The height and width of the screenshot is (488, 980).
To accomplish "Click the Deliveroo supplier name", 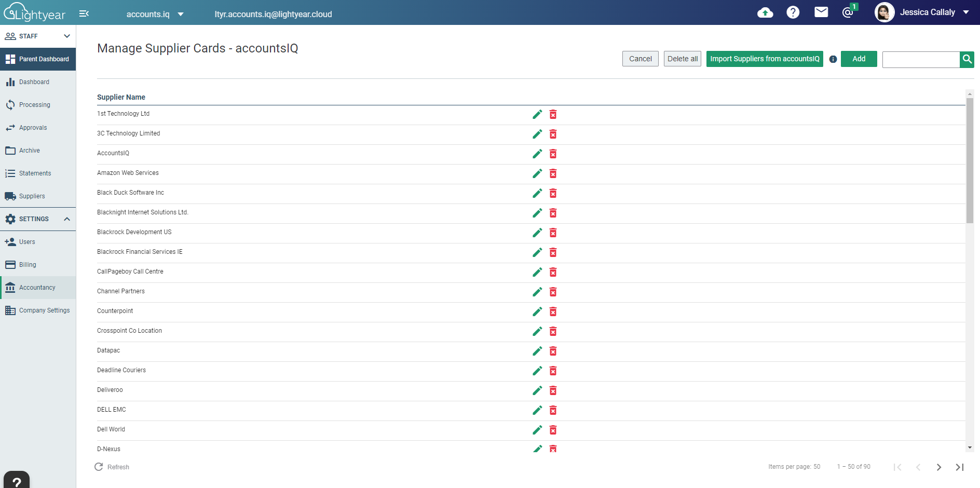I will click(110, 390).
